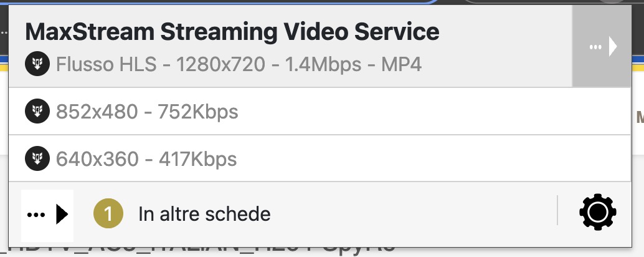This screenshot has width=644, height=257.
Task: Expand the footer panel with the black triangle
Action: point(62,215)
